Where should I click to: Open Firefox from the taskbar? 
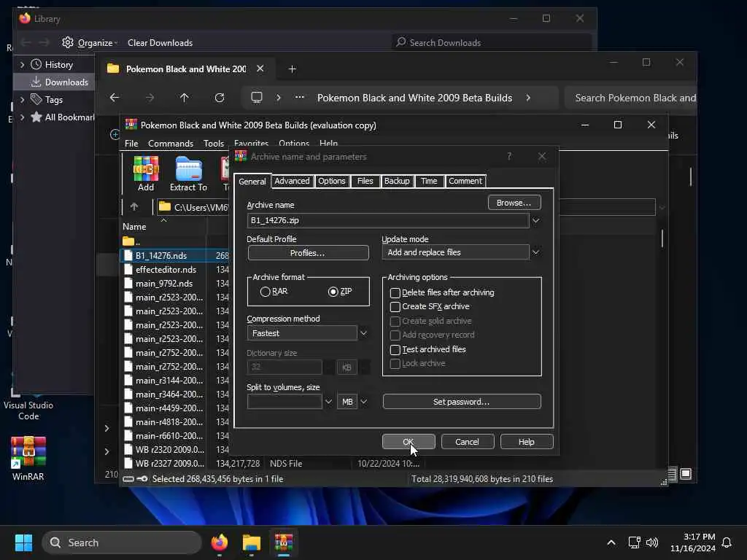[x=219, y=542]
